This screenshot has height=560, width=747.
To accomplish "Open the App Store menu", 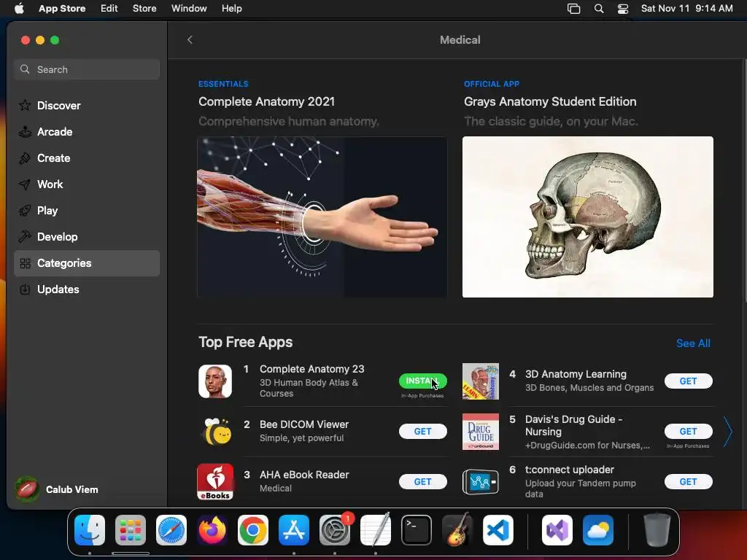I will pyautogui.click(x=62, y=9).
